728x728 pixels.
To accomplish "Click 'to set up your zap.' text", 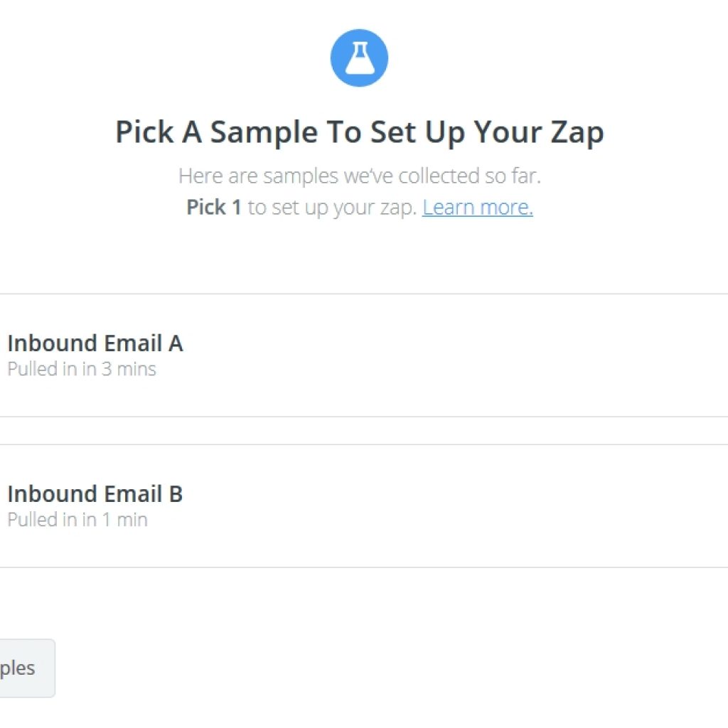I will tap(332, 208).
